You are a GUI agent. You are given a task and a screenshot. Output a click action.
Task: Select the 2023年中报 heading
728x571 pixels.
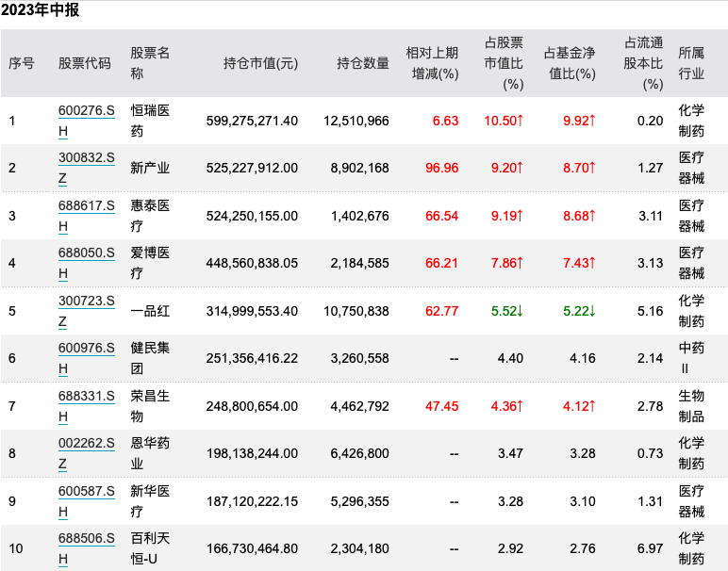pos(40,9)
